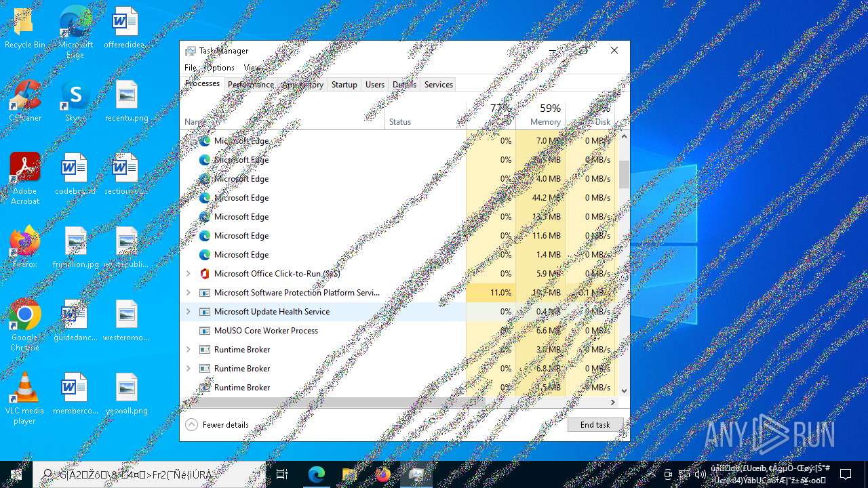Image resolution: width=868 pixels, height=488 pixels.
Task: Click the 11.0% CPU value cell
Action: tap(491, 293)
